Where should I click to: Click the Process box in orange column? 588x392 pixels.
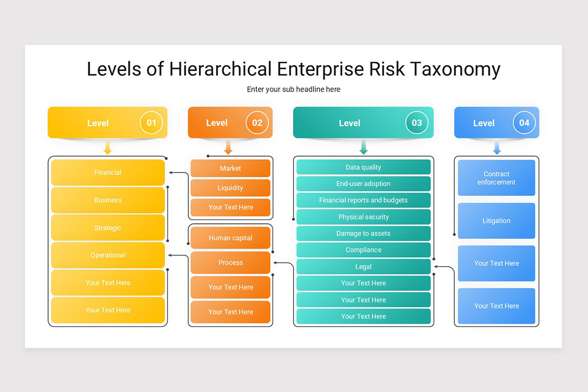(x=230, y=263)
